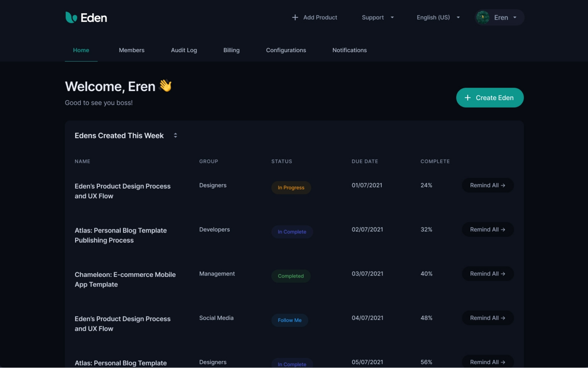Open the Eren account dropdown arrow
Viewport: 588px width, 368px height.
(515, 18)
